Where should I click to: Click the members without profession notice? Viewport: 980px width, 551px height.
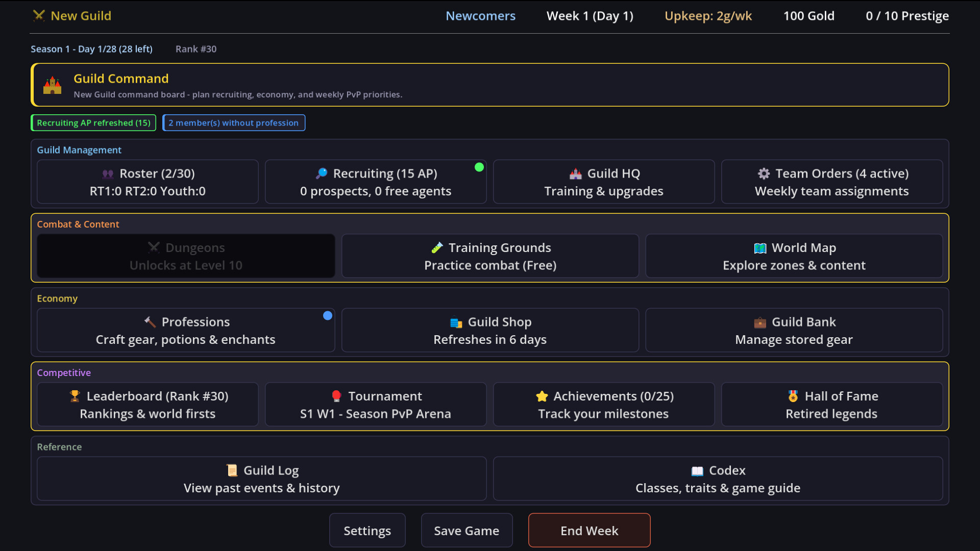point(234,122)
